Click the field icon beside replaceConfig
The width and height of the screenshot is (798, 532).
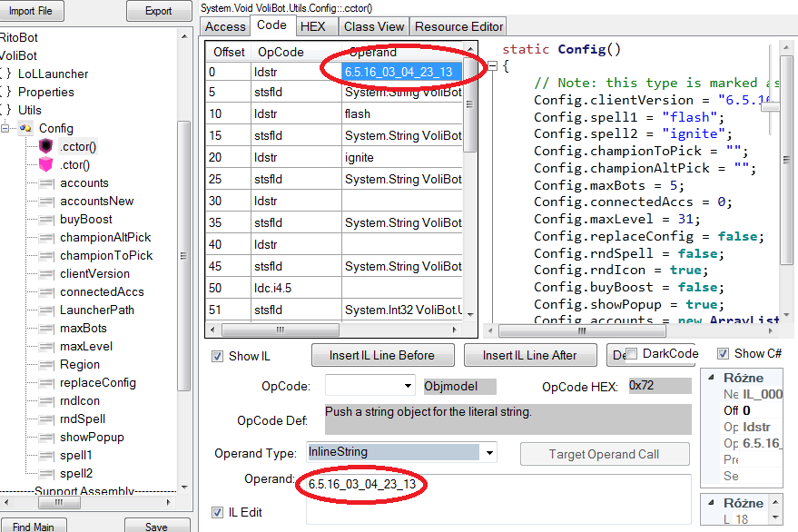(46, 383)
